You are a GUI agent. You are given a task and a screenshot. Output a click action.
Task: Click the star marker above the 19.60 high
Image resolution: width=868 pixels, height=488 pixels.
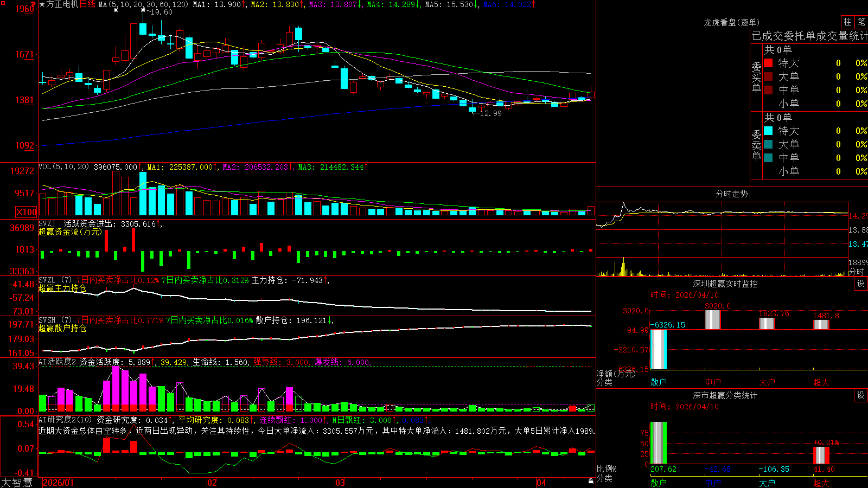coord(143,10)
